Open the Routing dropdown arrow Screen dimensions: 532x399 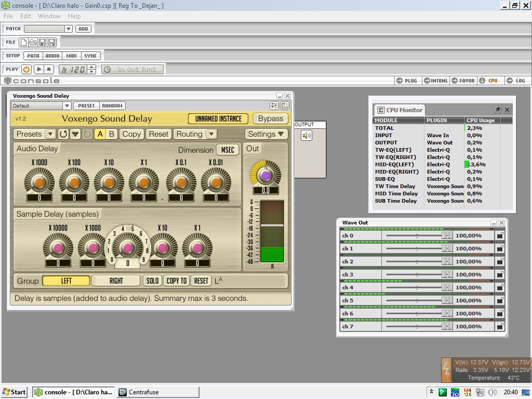click(x=211, y=135)
